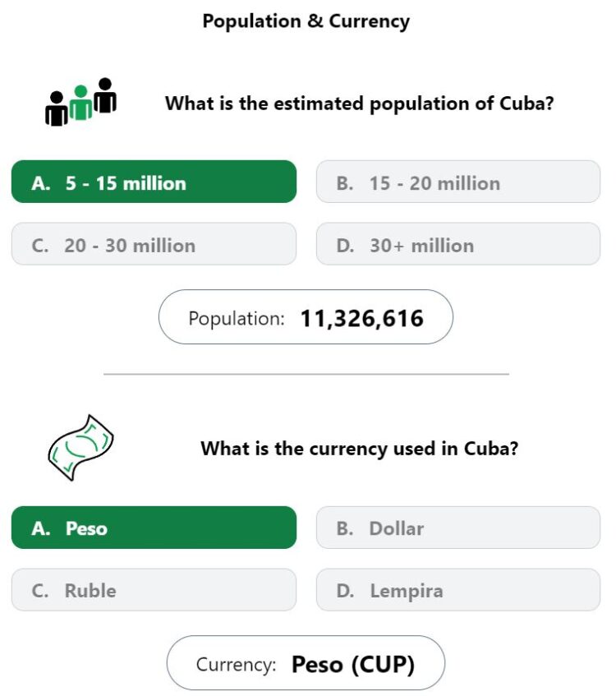Click the green banknote currency icon

[80, 447]
